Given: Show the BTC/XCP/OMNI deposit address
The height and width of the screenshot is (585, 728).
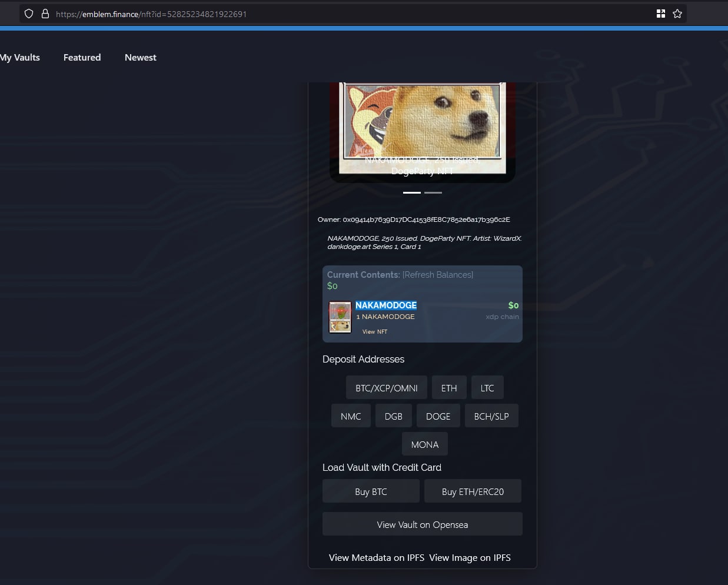Looking at the screenshot, I should 387,388.
